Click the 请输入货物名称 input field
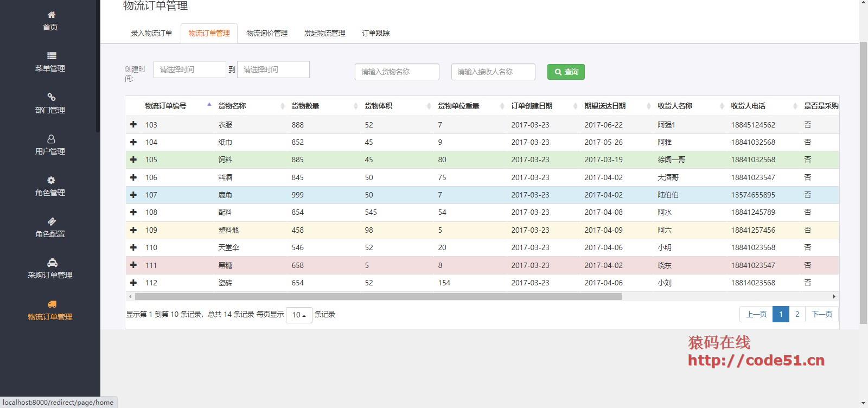This screenshot has height=408, width=868. tap(397, 72)
